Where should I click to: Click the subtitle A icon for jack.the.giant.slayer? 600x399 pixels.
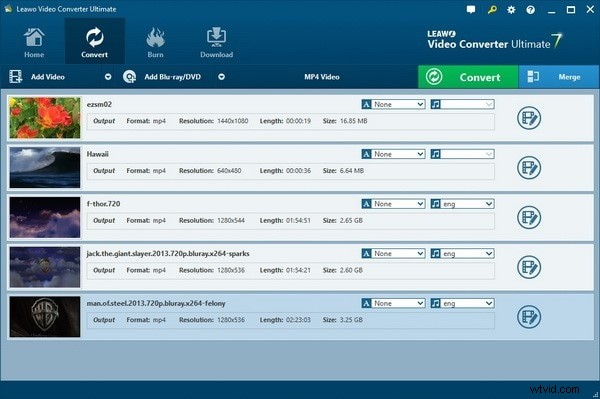pyautogui.click(x=366, y=254)
